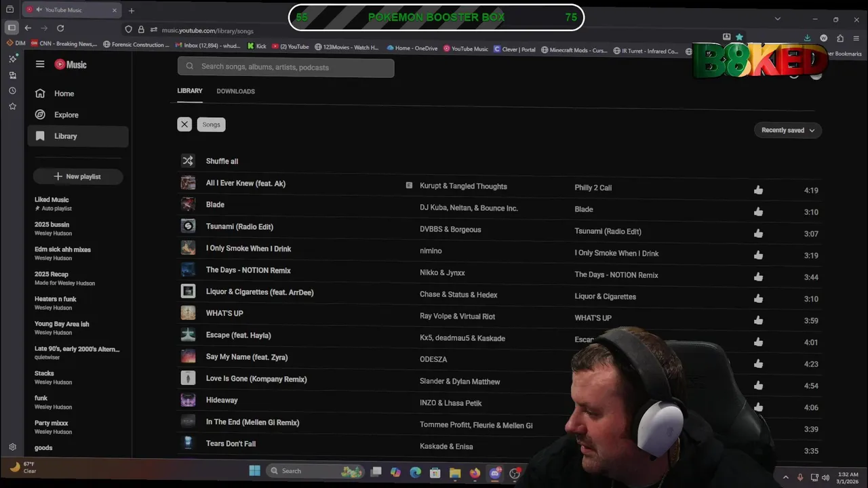Click the Tsunami (Radio Edit) album thumbnail
The image size is (868, 488).
pos(188,226)
